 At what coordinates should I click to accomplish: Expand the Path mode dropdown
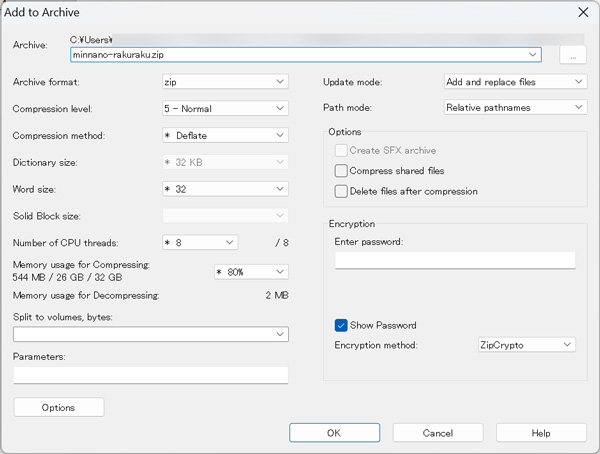point(515,107)
